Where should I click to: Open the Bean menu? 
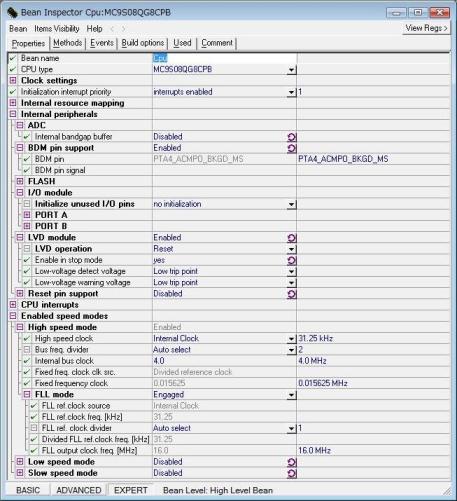18,29
